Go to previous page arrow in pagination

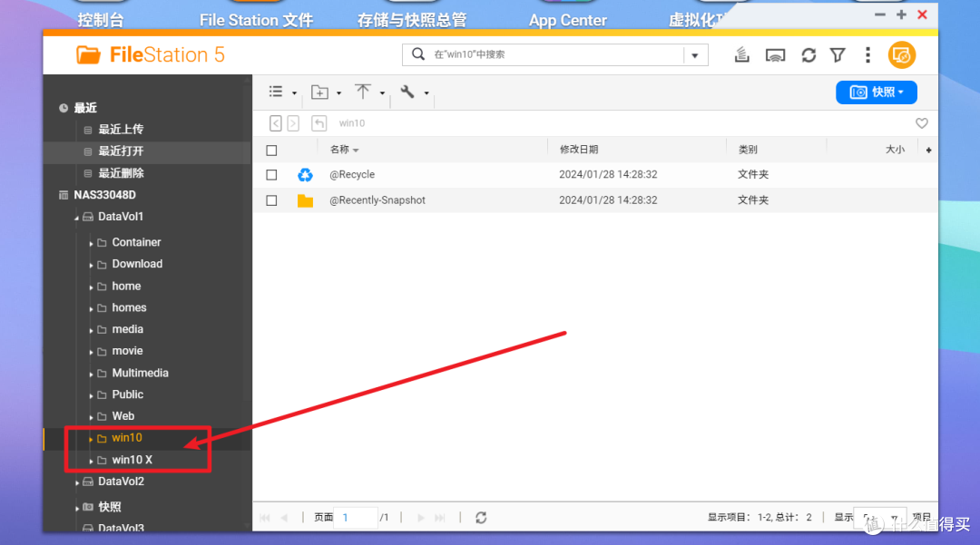coord(284,518)
